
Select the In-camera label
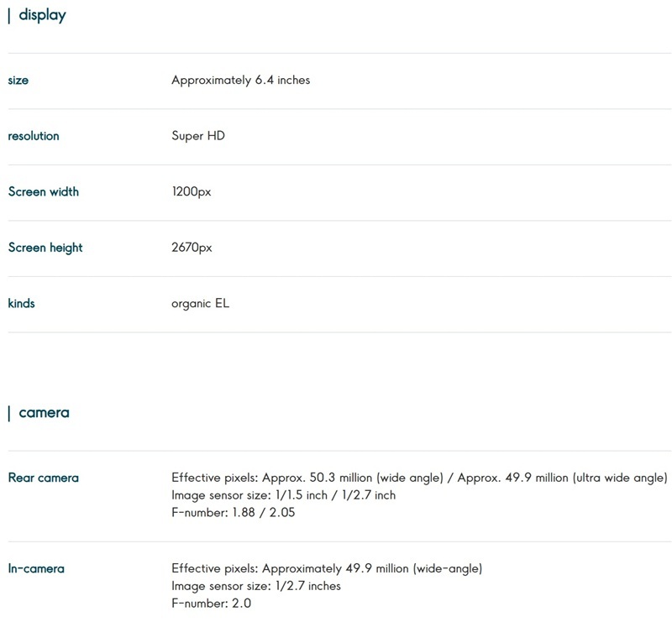pos(36,568)
